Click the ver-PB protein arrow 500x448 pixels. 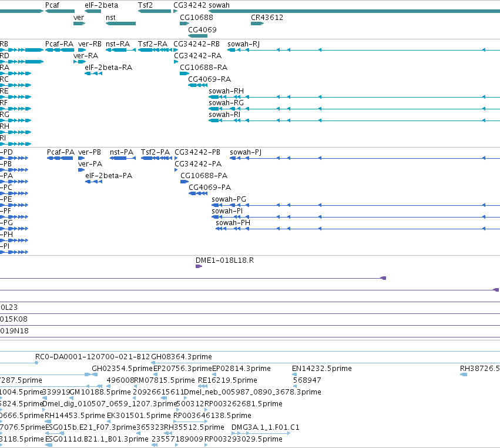coord(81,158)
